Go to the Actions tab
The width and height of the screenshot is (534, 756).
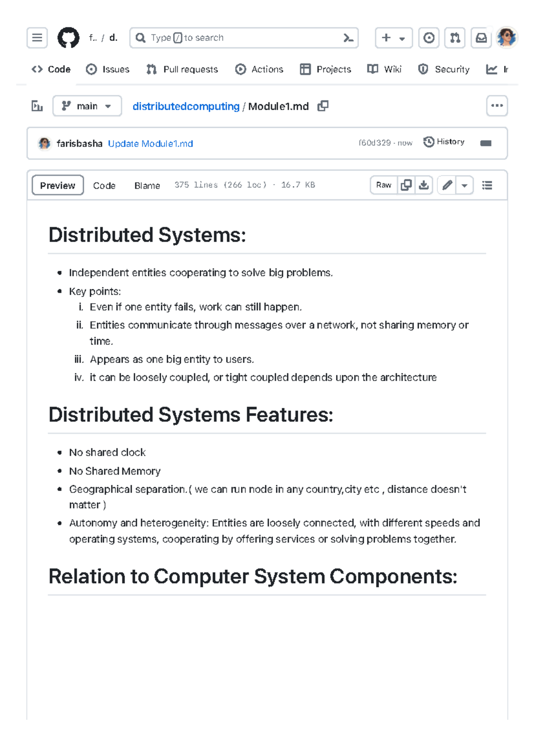pos(259,69)
